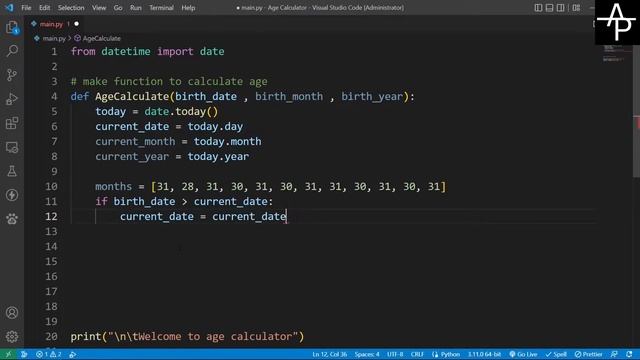The height and width of the screenshot is (360, 640).
Task: Click the unsaved dot on main.py tab
Action: click(x=76, y=24)
